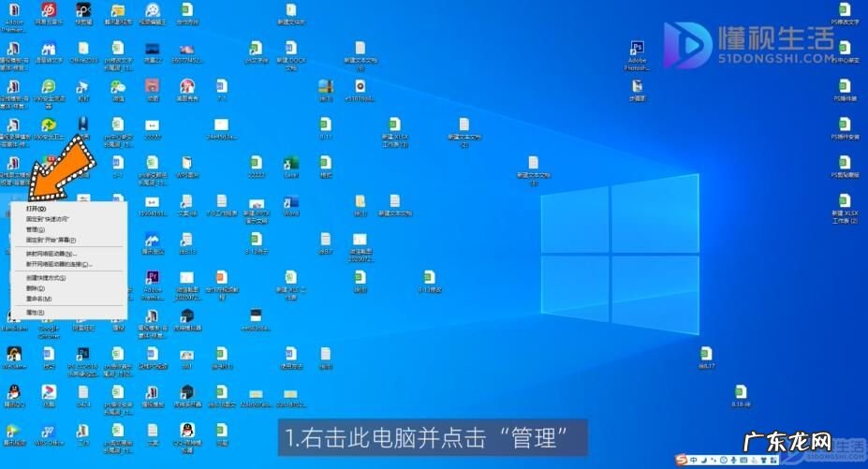Select the purple Pr Adobe Premiere icon

(x=153, y=277)
